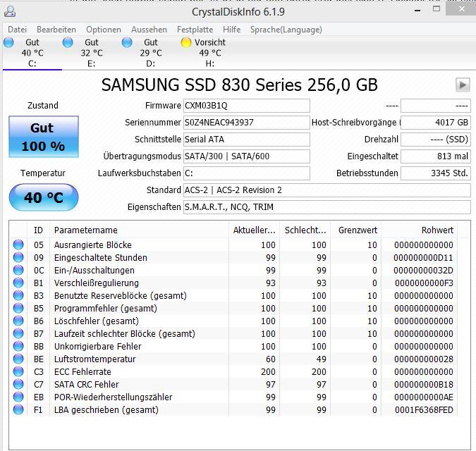This screenshot has width=476, height=451.
Task: Open the Datei menu
Action: 18,30
